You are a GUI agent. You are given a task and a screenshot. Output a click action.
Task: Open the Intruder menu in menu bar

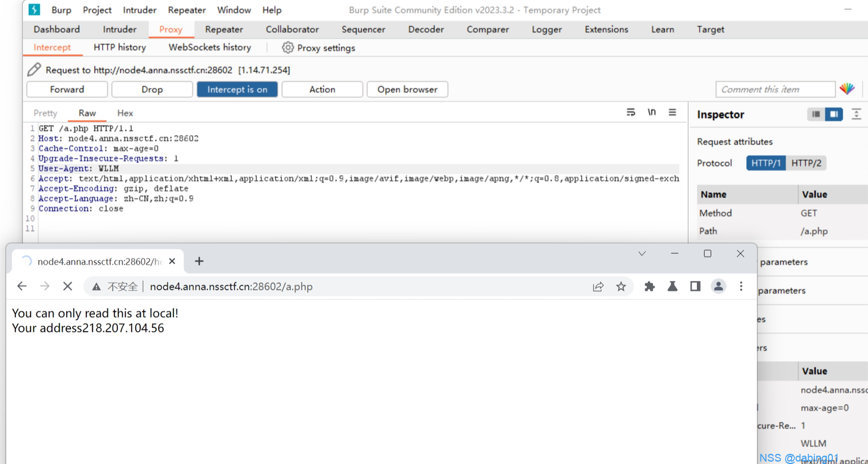[139, 10]
